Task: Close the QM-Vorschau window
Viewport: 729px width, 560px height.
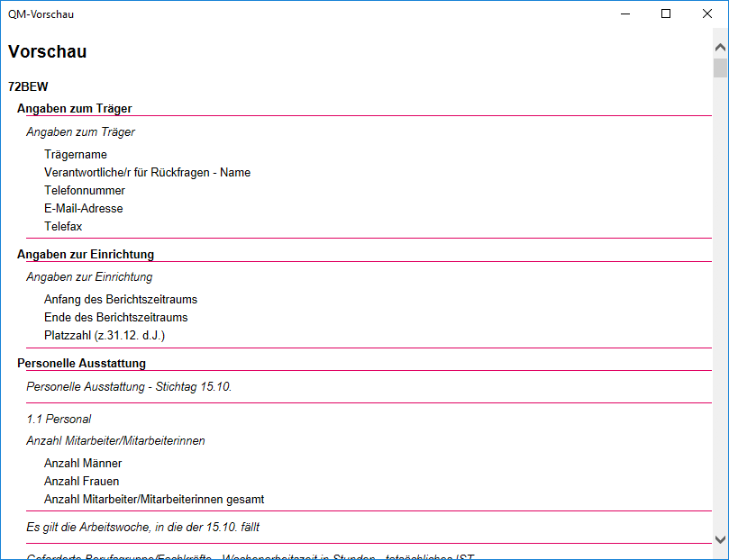Action: pyautogui.click(x=707, y=14)
